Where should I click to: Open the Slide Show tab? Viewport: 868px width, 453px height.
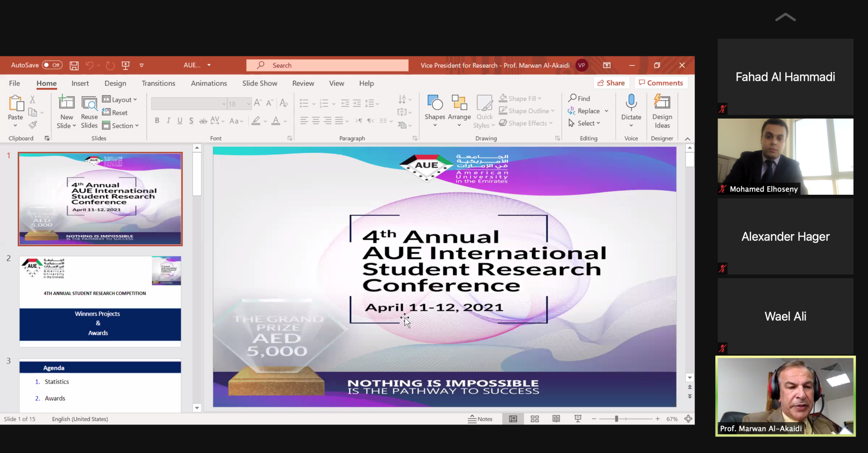pyautogui.click(x=260, y=83)
